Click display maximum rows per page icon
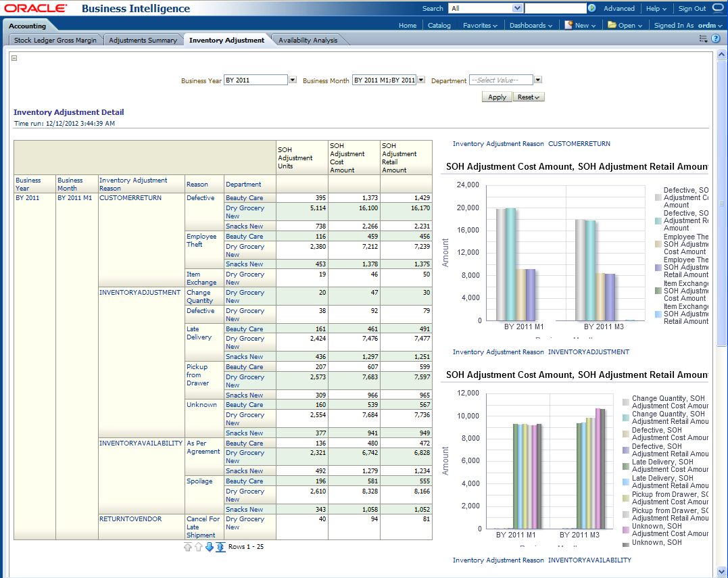Screen dimensions: 728x578 click(x=220, y=547)
